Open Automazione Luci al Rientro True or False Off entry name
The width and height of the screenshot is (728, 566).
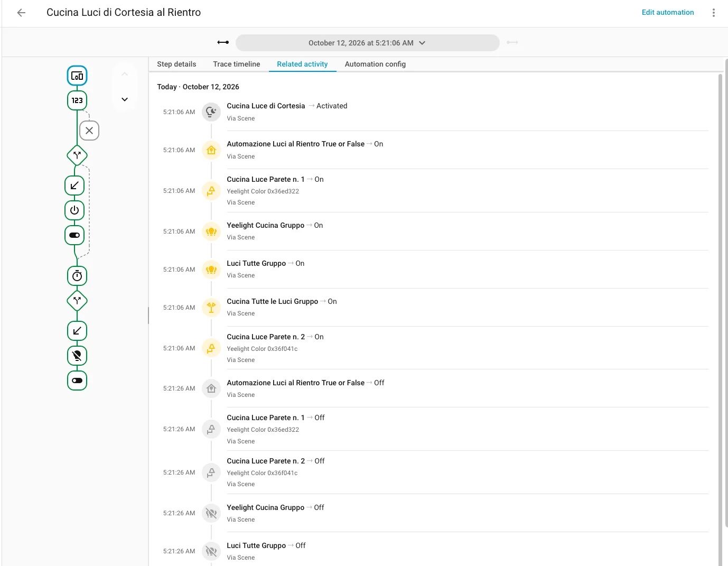(295, 383)
